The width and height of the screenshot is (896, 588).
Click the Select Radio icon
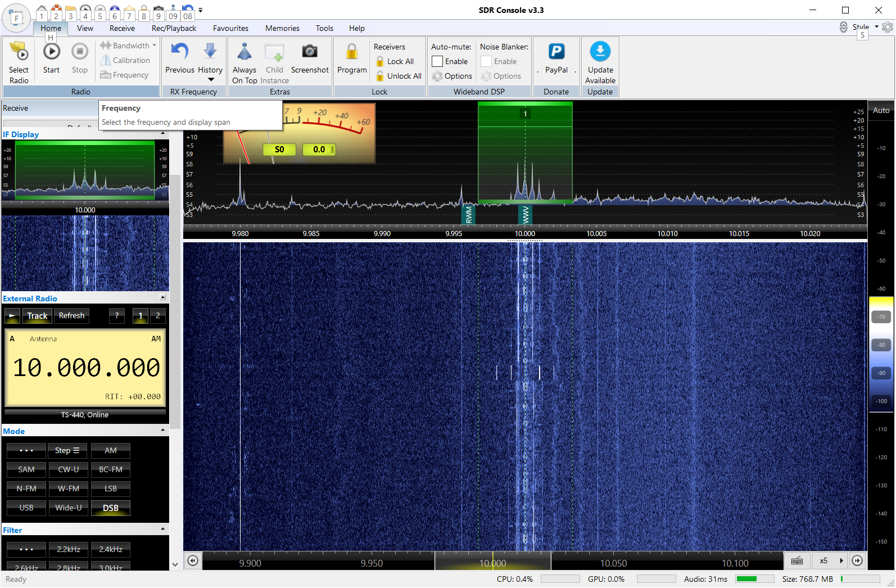tap(19, 52)
